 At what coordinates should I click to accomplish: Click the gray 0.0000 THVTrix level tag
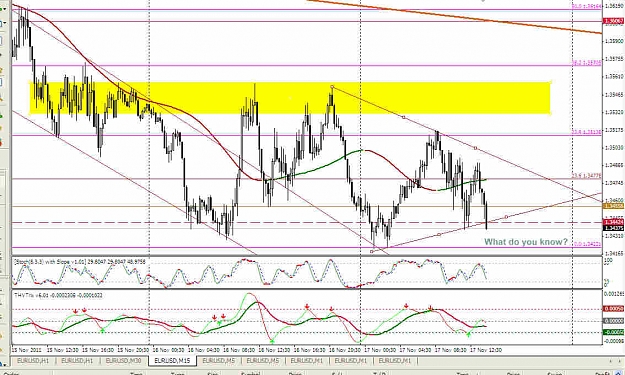pos(613,321)
